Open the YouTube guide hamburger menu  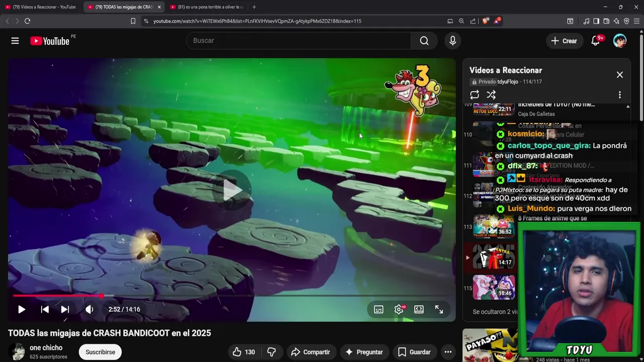15,41
